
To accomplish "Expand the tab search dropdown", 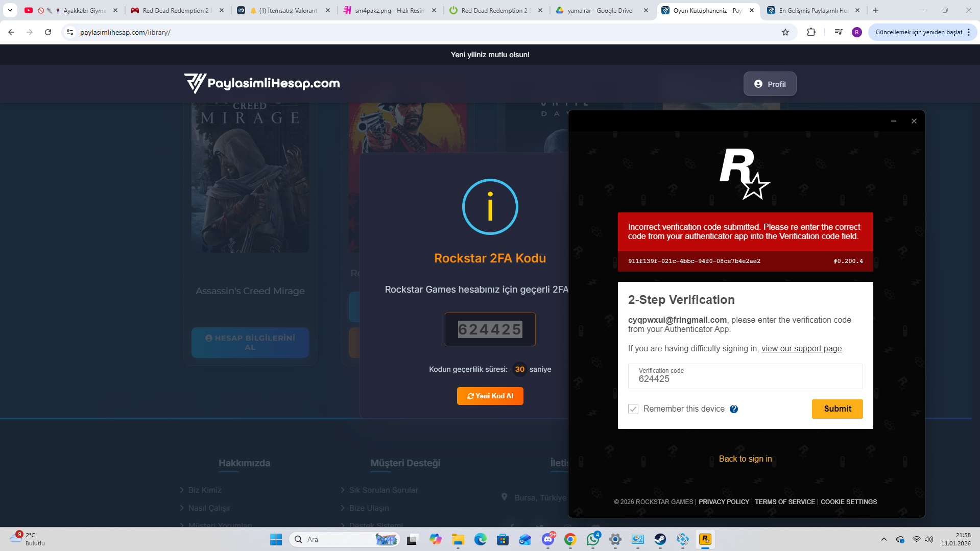I will pyautogui.click(x=10, y=10).
